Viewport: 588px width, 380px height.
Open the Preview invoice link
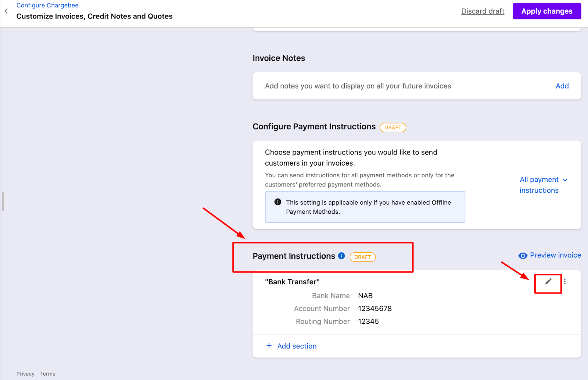(555, 255)
